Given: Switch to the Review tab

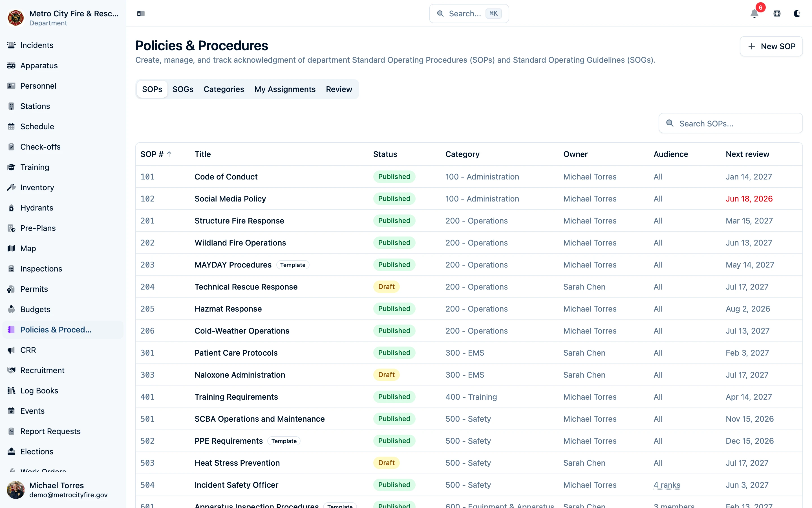Looking at the screenshot, I should (x=339, y=89).
